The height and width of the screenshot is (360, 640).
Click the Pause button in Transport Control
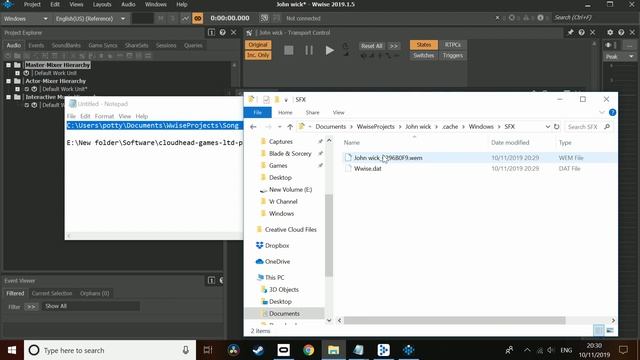point(309,50)
